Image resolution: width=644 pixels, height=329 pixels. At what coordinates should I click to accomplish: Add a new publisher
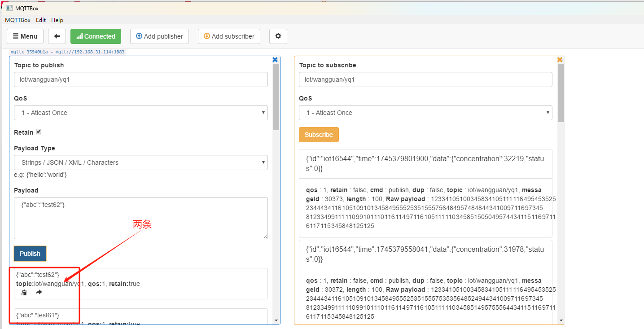click(x=160, y=36)
